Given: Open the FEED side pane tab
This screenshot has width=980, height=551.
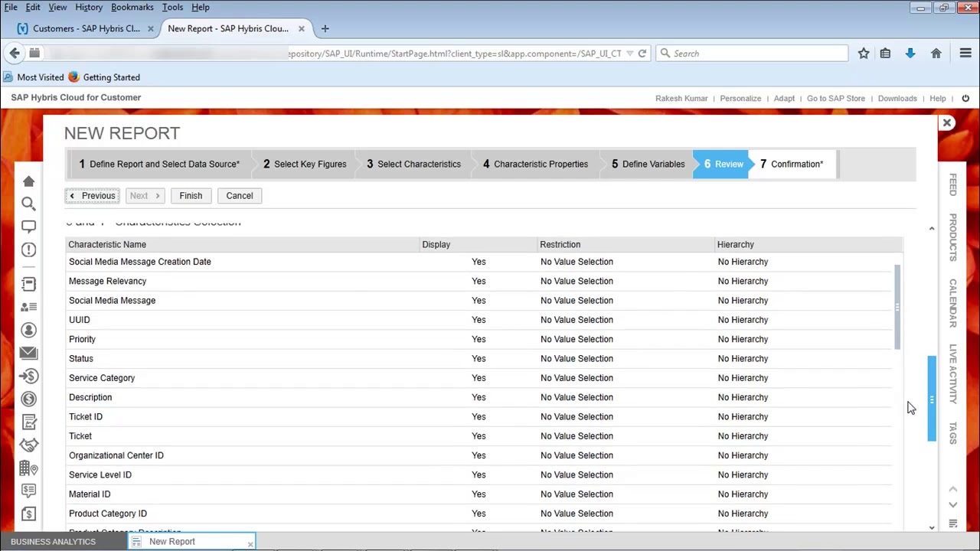Looking at the screenshot, I should 953,184.
